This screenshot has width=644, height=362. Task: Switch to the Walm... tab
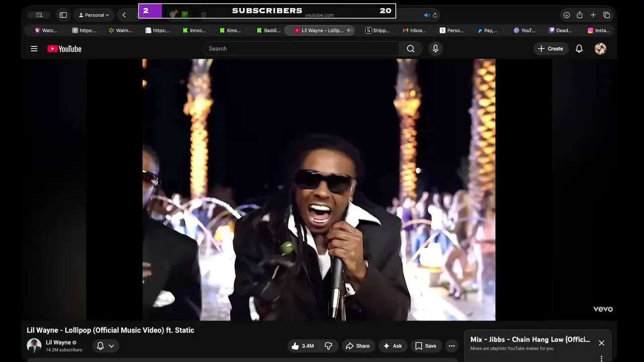tap(120, 31)
